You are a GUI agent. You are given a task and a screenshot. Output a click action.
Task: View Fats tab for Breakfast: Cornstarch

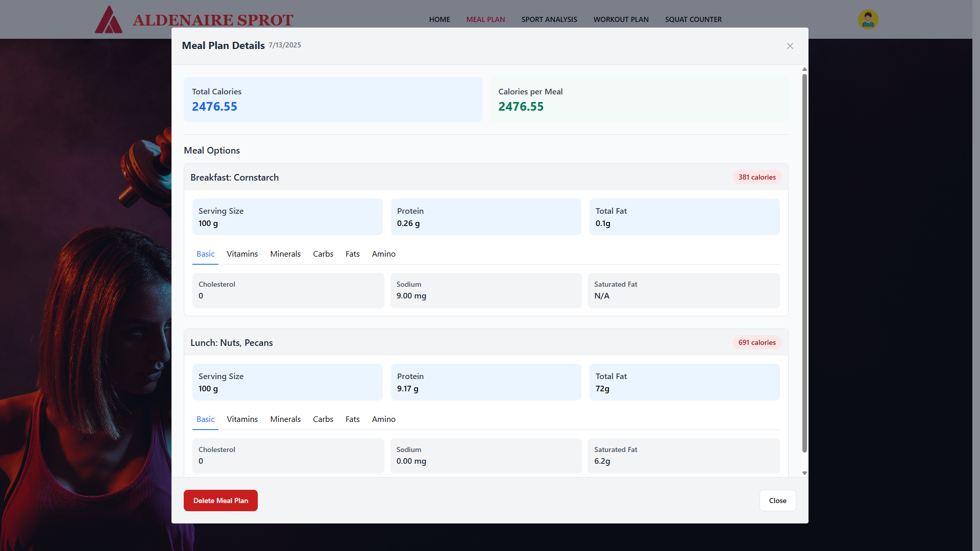click(352, 254)
